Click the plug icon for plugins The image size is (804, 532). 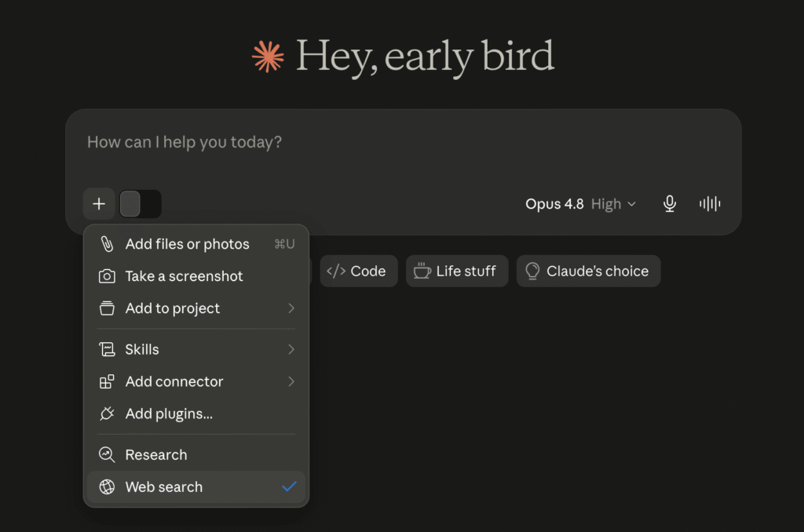[x=107, y=414]
